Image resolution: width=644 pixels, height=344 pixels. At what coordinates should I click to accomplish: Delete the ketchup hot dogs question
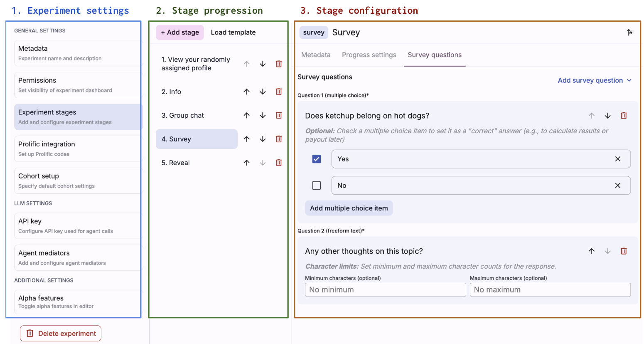coord(624,116)
